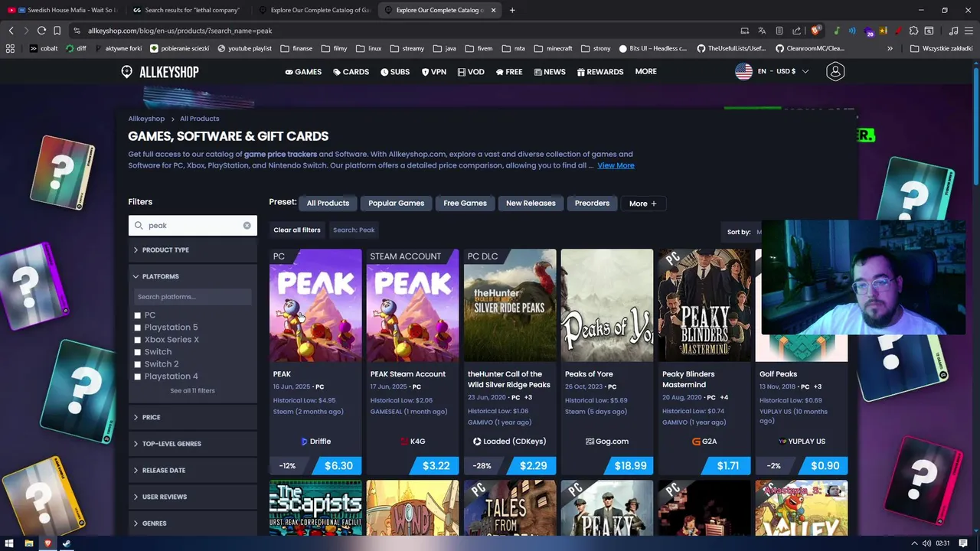Click browser back arrow
Screen dimensions: 980x551
point(11,31)
